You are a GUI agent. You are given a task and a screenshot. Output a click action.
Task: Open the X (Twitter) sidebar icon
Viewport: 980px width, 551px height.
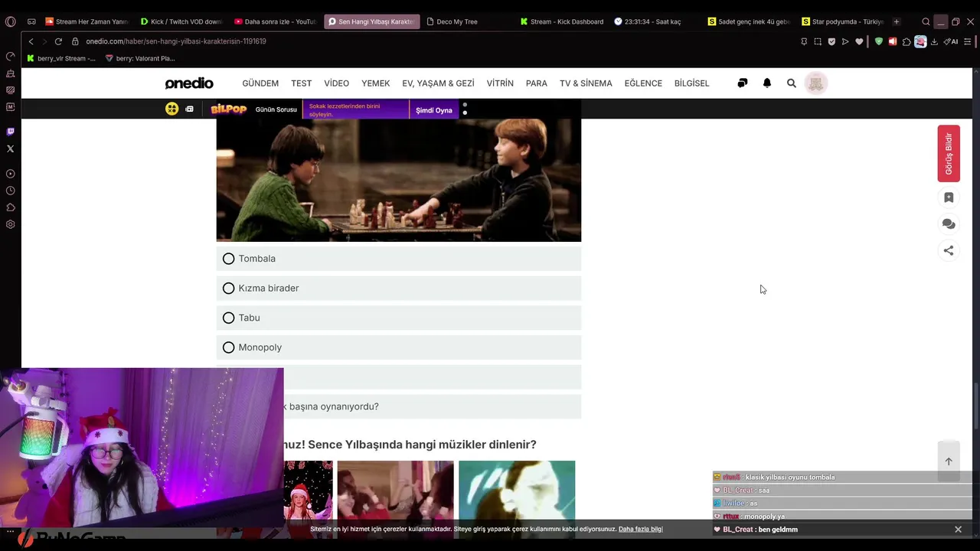pos(10,148)
